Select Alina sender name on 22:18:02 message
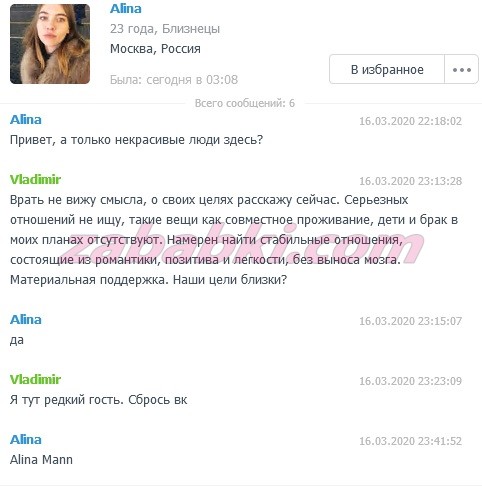Image resolution: width=482 pixels, height=494 pixels. (x=26, y=120)
